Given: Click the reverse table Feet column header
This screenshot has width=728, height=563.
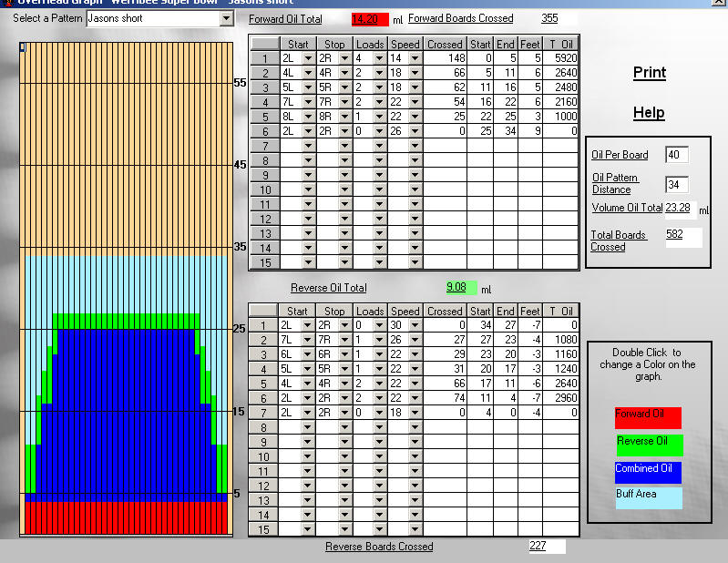Looking at the screenshot, I should [529, 311].
